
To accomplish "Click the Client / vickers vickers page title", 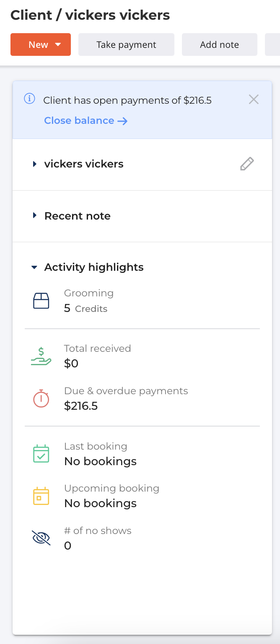I will [x=90, y=15].
